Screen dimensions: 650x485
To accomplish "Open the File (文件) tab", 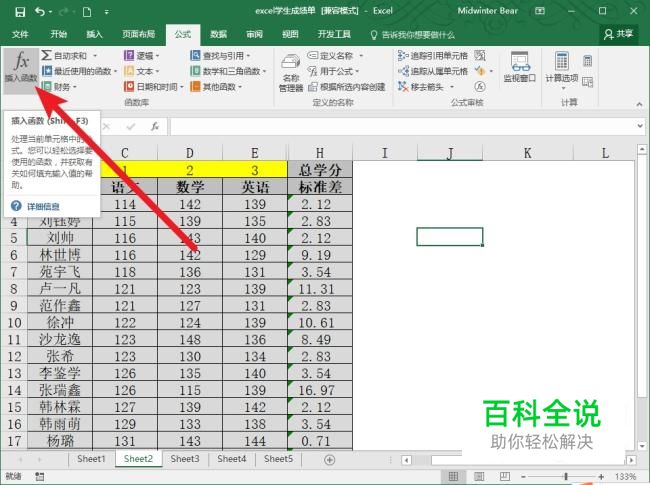I will [x=20, y=34].
